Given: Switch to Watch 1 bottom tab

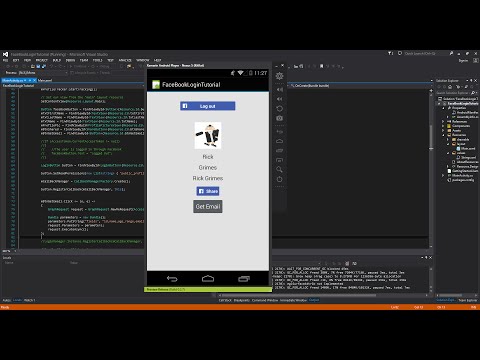Looking at the screenshot, I should point(29,300).
